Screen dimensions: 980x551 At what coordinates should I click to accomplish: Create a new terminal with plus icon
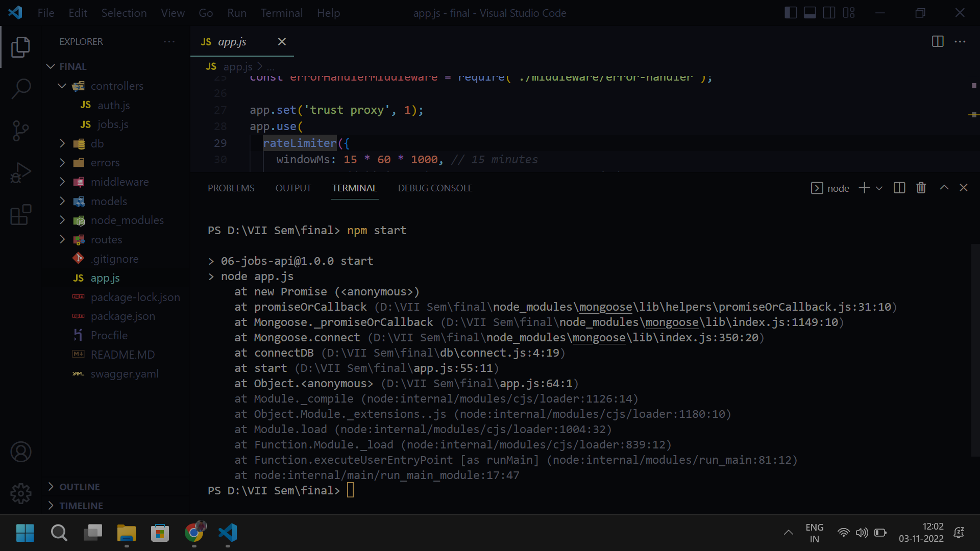pyautogui.click(x=864, y=188)
